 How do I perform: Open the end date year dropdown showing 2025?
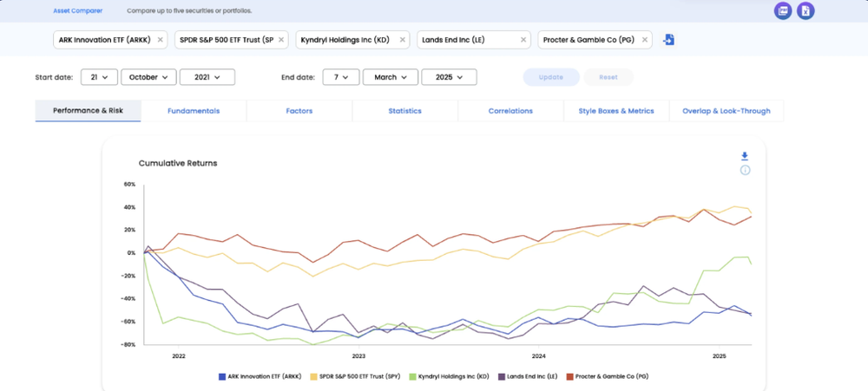point(450,77)
